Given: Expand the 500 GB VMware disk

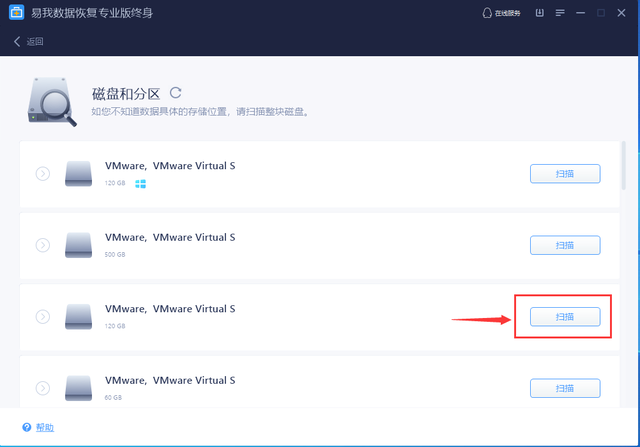Looking at the screenshot, I should [43, 245].
